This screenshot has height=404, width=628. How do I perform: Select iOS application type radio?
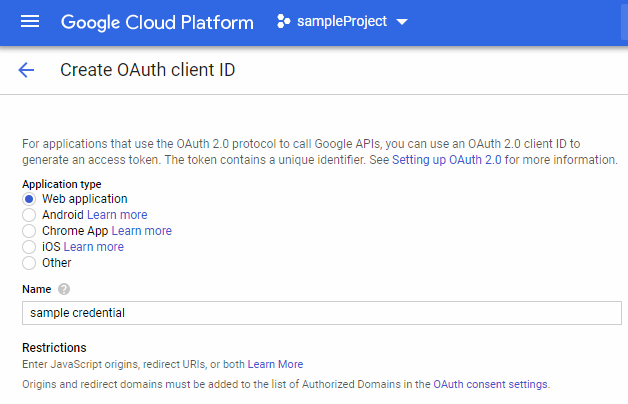pyautogui.click(x=29, y=247)
